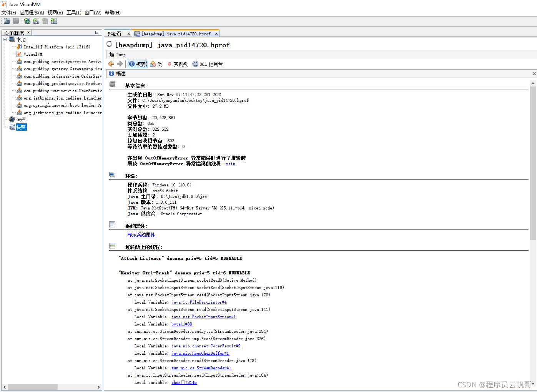Click the 堆转储上的线程 section icon

click(112, 246)
